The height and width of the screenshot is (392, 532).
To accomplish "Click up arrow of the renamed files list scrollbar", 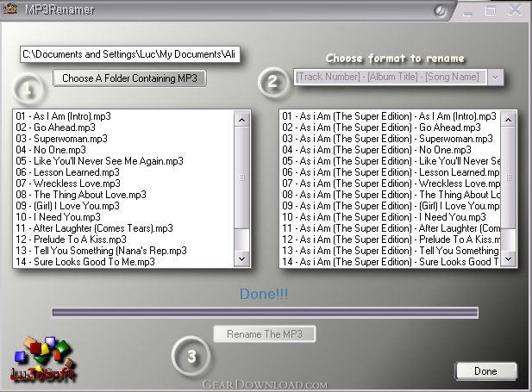I will tap(508, 120).
